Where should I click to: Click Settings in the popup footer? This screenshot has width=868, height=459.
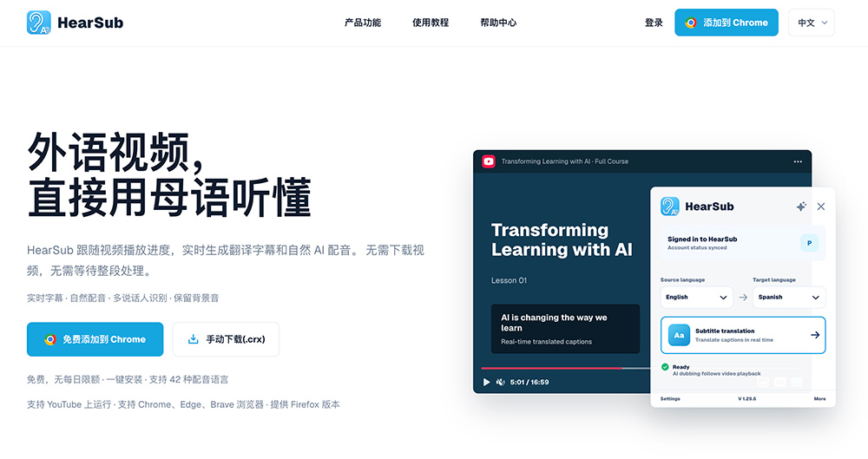pos(670,398)
